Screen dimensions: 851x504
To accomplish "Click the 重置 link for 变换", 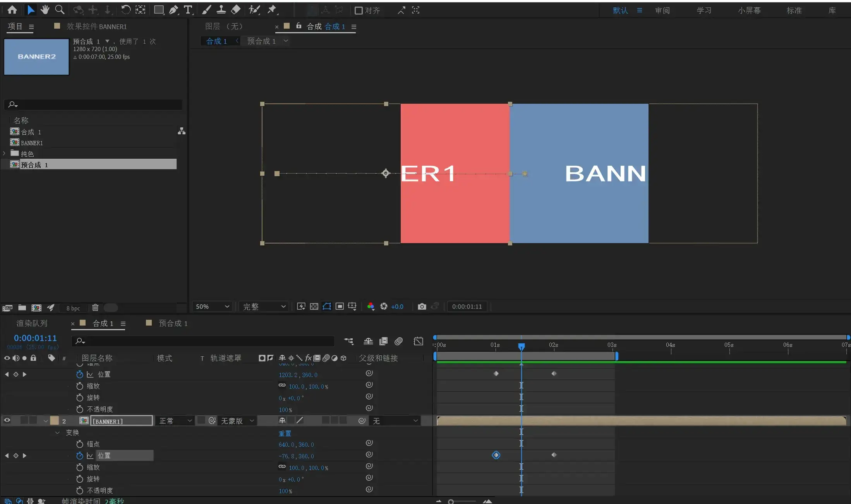I will coord(285,433).
